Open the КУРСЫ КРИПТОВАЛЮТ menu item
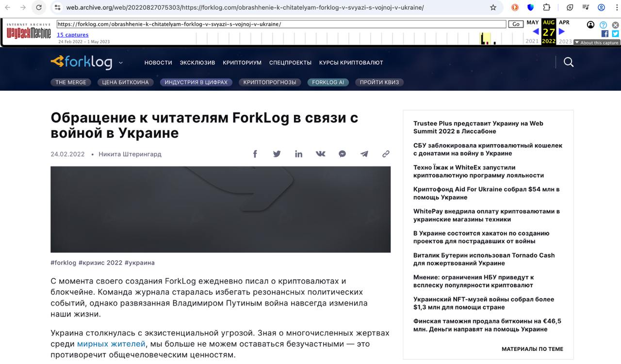 [351, 63]
